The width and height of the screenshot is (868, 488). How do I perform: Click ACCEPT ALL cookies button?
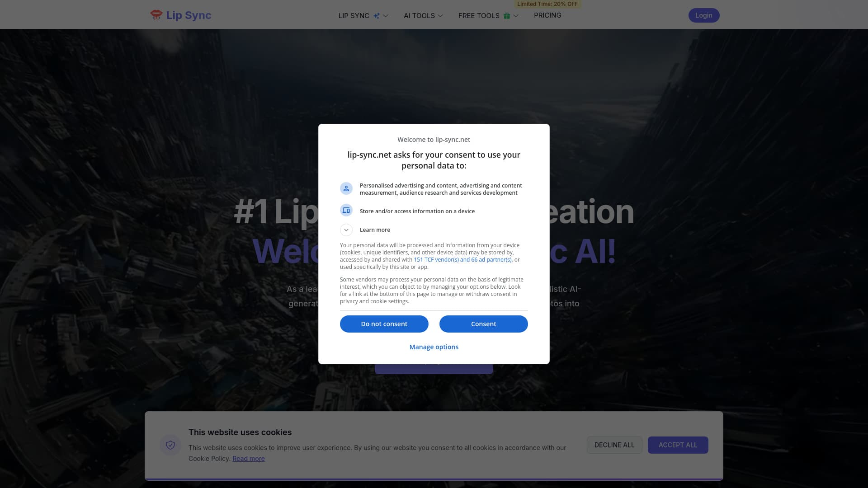[678, 445]
